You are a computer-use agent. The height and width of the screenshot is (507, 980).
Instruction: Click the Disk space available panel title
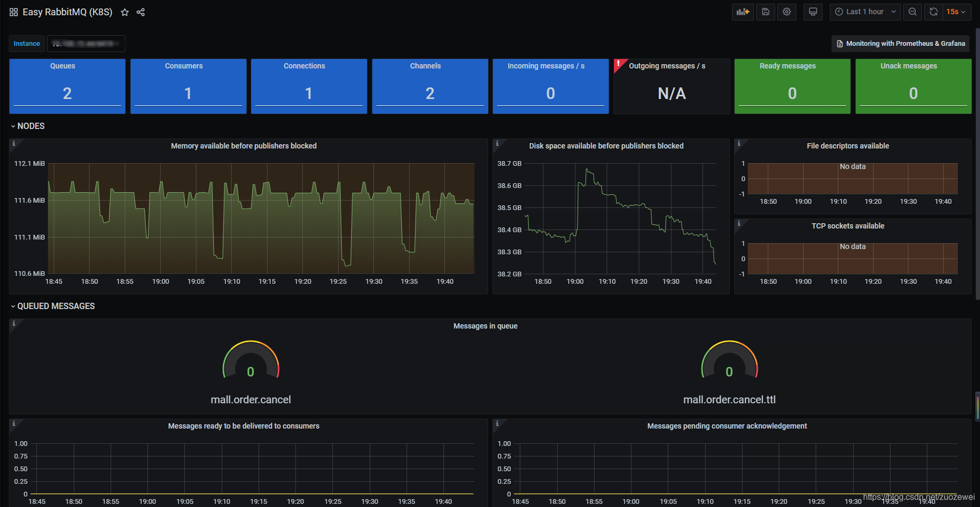pos(606,146)
